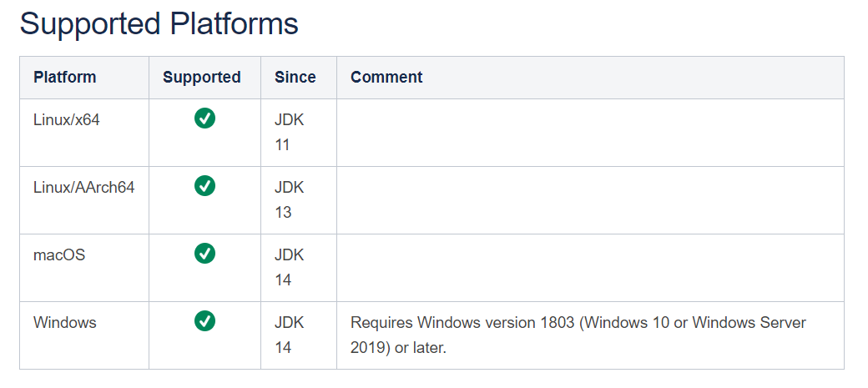This screenshot has height=388, width=868.
Task: Click the green checkmark for macOS
Action: click(204, 253)
